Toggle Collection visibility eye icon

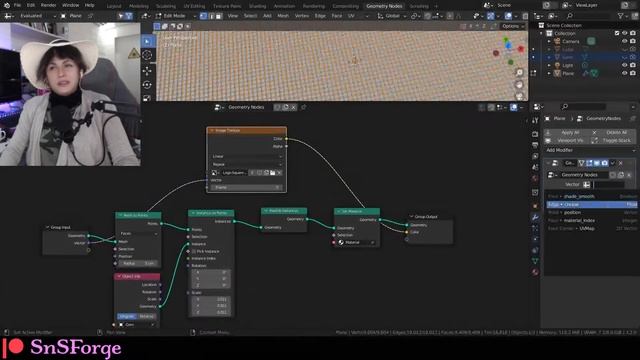pyautogui.click(x=624, y=33)
